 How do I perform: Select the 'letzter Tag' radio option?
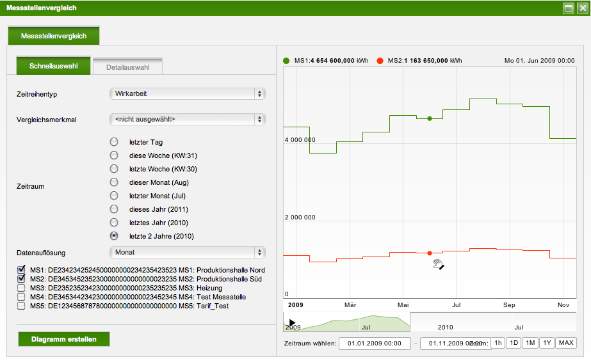click(114, 142)
